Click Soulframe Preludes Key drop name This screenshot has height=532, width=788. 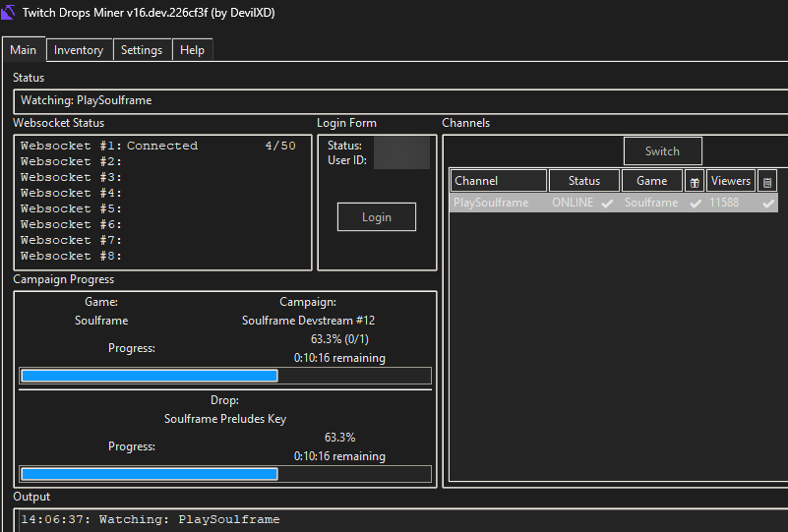point(225,419)
